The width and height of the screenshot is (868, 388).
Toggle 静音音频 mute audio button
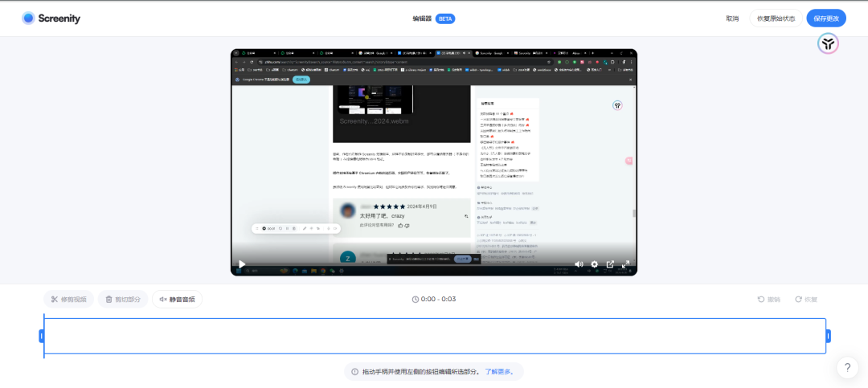pyautogui.click(x=177, y=300)
